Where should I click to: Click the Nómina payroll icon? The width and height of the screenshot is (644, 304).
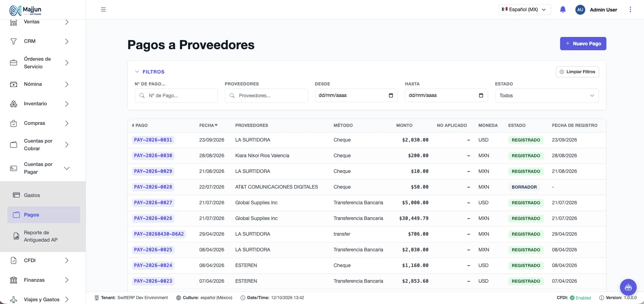pyautogui.click(x=14, y=84)
